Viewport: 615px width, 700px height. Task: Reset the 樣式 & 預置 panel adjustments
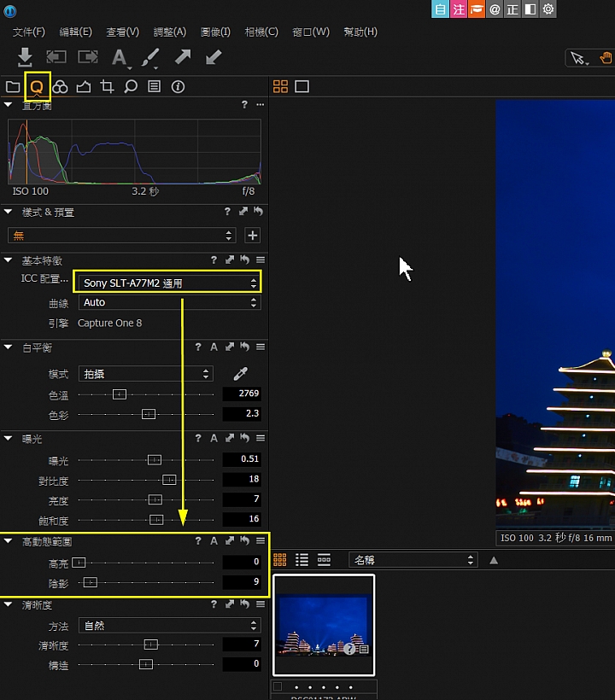click(258, 211)
